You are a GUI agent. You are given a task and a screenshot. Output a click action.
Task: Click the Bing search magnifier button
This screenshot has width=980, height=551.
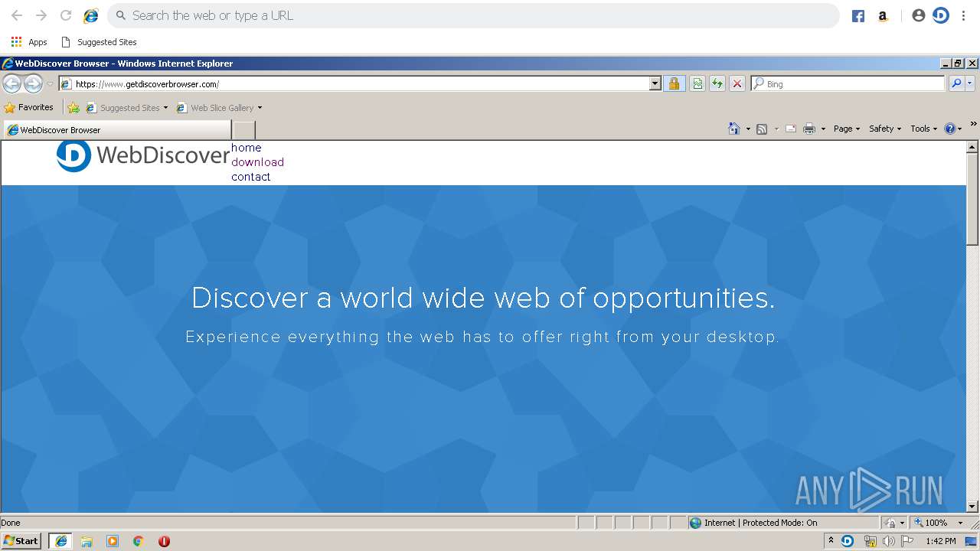(x=956, y=83)
